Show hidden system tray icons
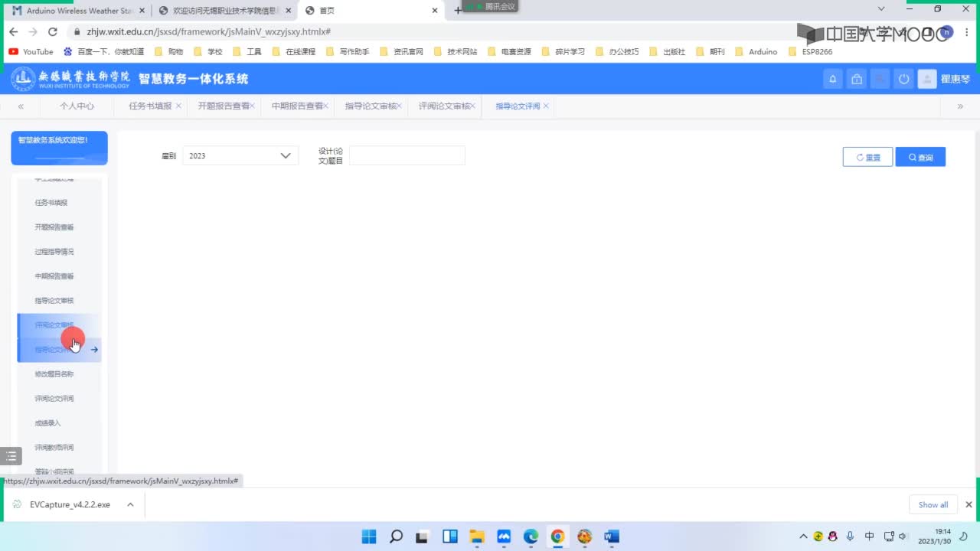Viewport: 980px width, 551px height. coord(803,536)
